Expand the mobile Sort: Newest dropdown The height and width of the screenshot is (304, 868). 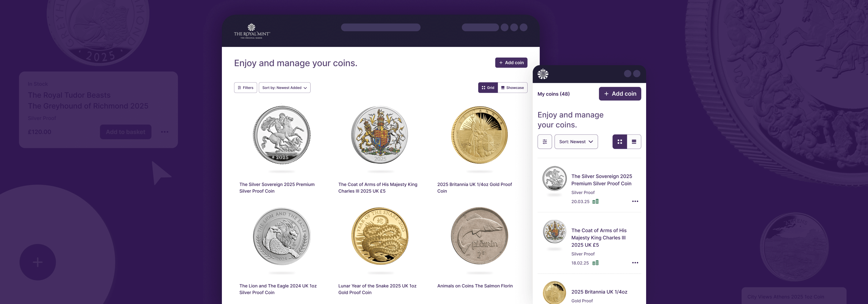click(x=576, y=142)
